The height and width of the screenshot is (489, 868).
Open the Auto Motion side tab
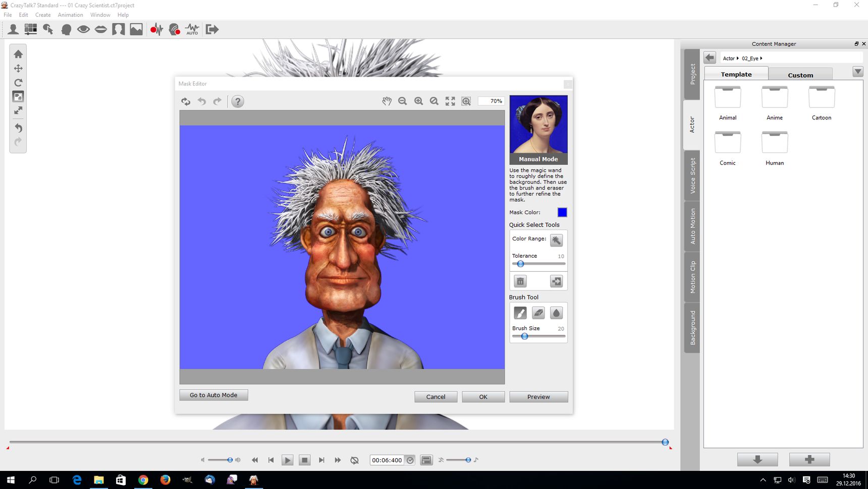[x=692, y=226]
